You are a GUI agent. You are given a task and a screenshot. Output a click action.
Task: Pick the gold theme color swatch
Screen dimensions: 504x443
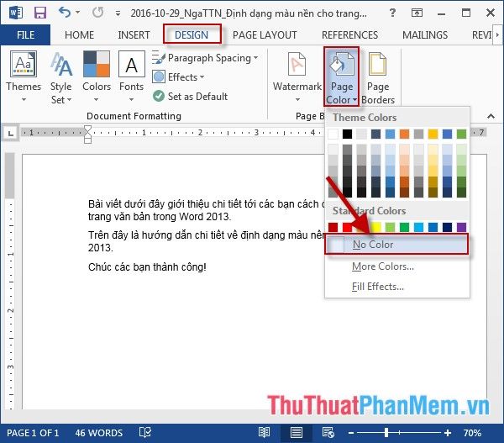[433, 134]
